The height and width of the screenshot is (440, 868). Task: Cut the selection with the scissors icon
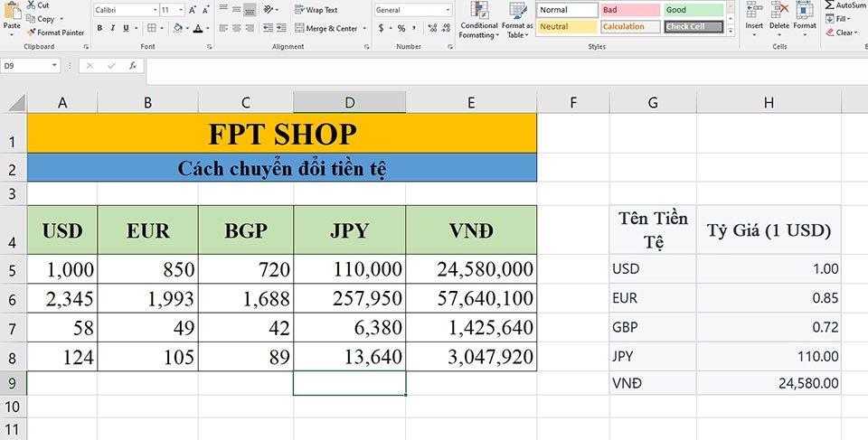point(31,5)
